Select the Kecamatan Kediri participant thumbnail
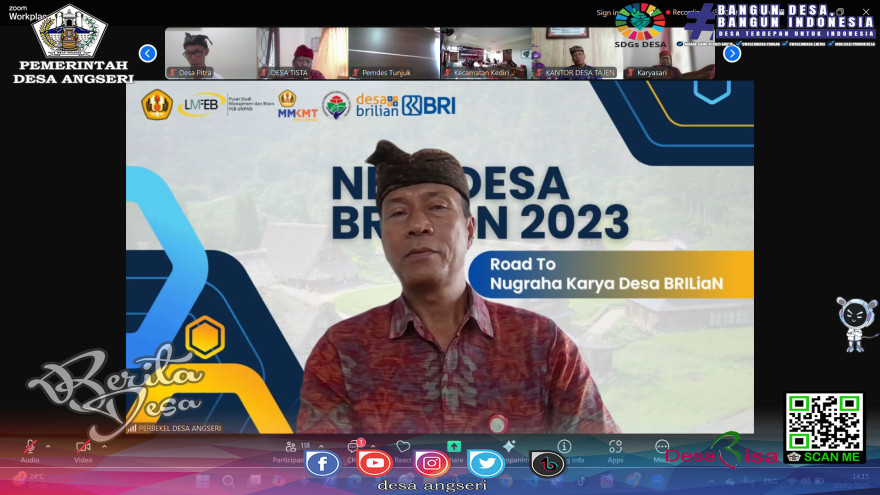This screenshot has width=880, height=495. click(x=486, y=53)
